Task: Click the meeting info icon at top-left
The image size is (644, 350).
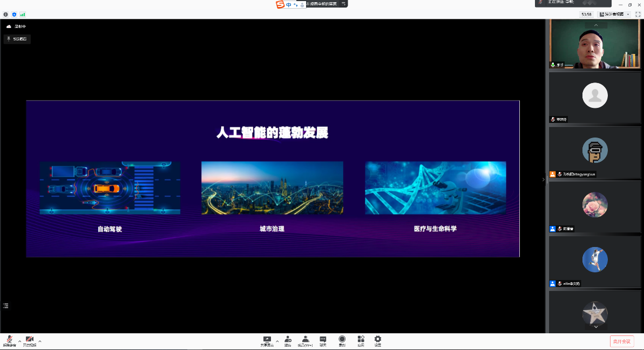Action: pyautogui.click(x=6, y=15)
